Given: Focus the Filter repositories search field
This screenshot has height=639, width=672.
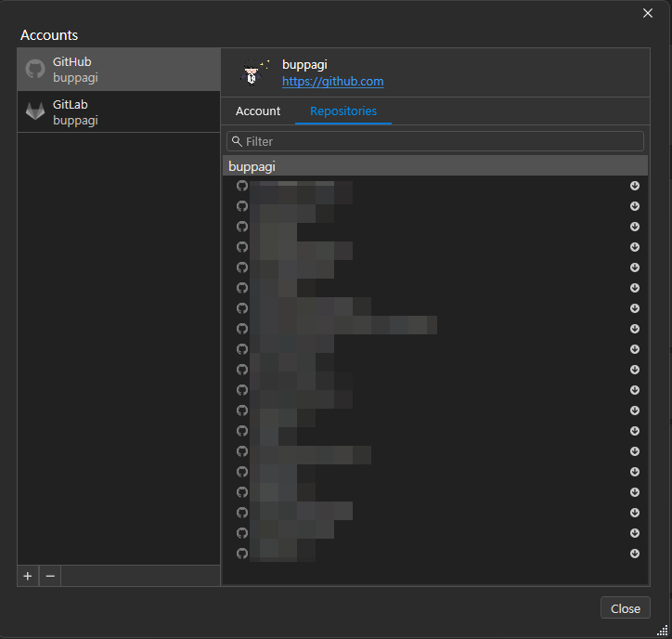Looking at the screenshot, I should click(x=435, y=141).
